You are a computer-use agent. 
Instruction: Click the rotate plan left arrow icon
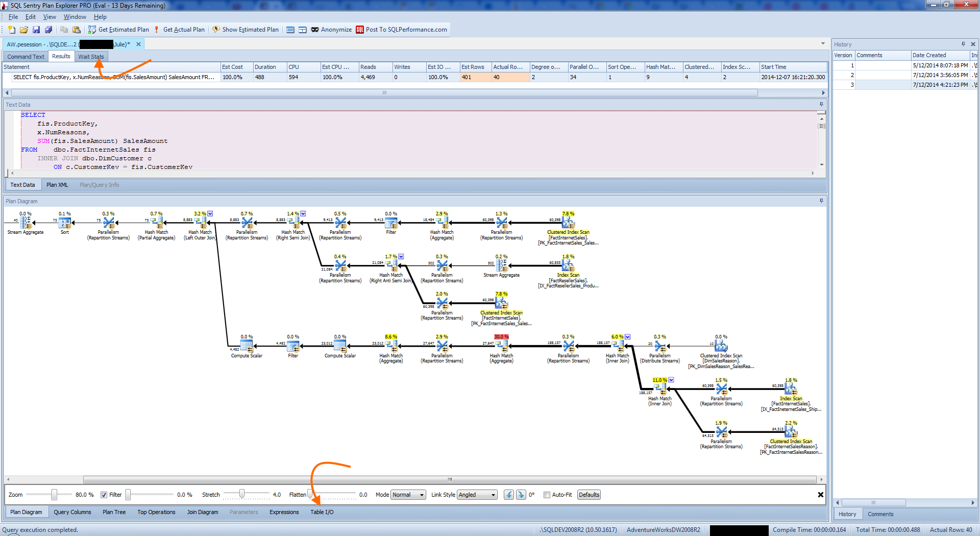click(x=508, y=495)
